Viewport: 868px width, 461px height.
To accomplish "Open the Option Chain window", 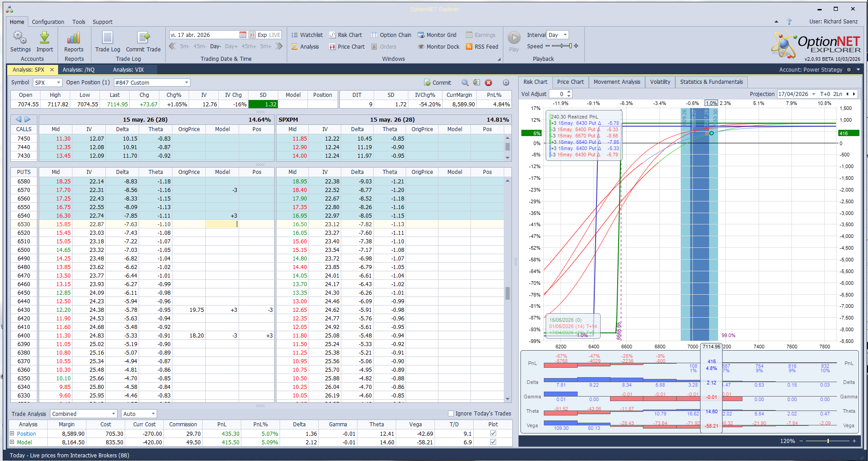I will coord(391,35).
